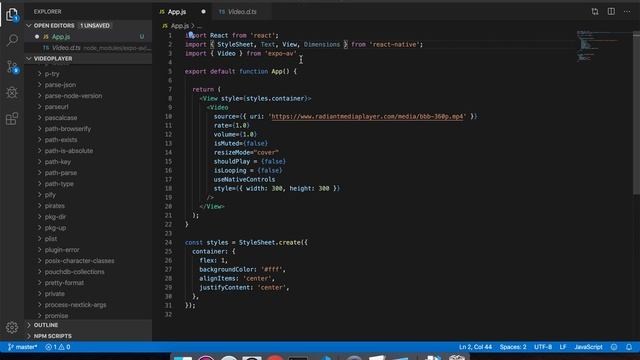The image size is (640, 360).
Task: Click UTF-8 encoding selector
Action: tap(543, 347)
